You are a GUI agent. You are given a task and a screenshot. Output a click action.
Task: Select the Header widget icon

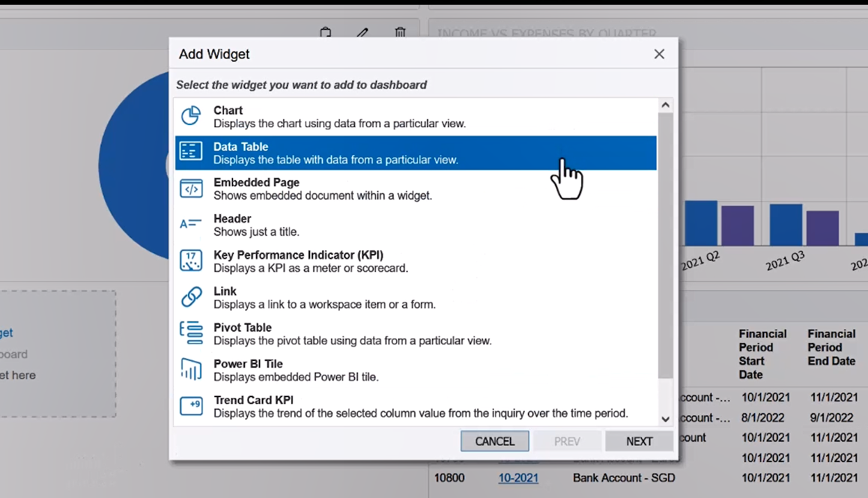pyautogui.click(x=190, y=223)
